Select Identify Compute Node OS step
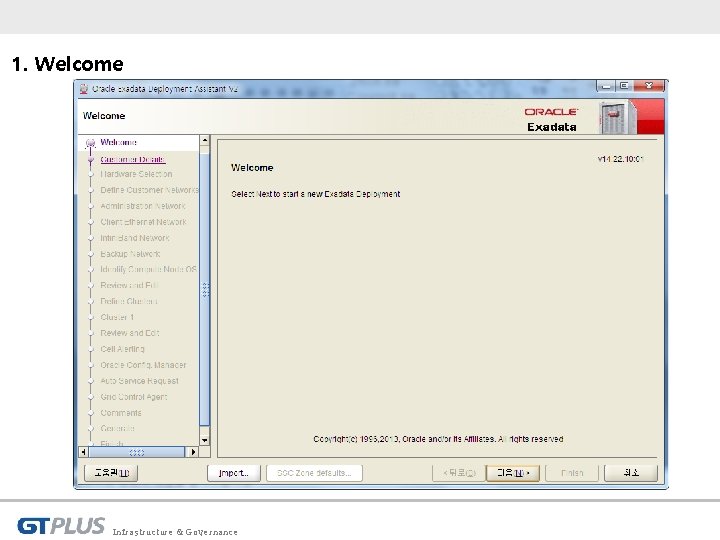The width and height of the screenshot is (720, 540). [149, 270]
